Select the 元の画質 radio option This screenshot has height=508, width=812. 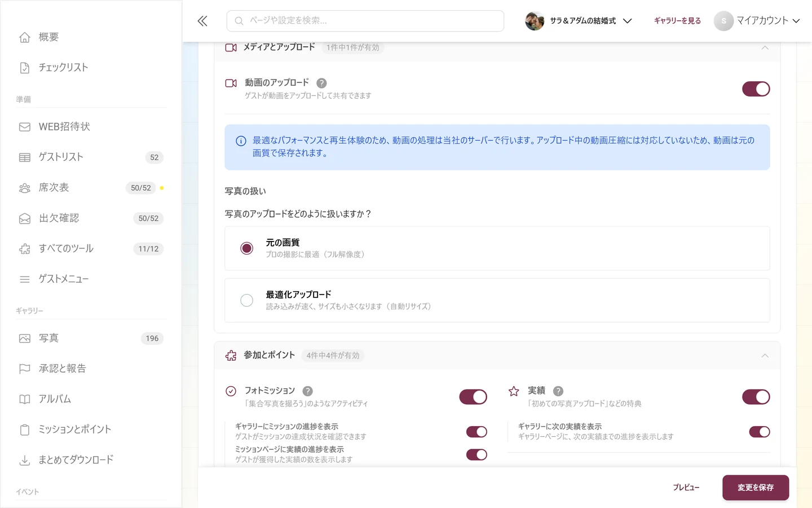[x=246, y=248]
